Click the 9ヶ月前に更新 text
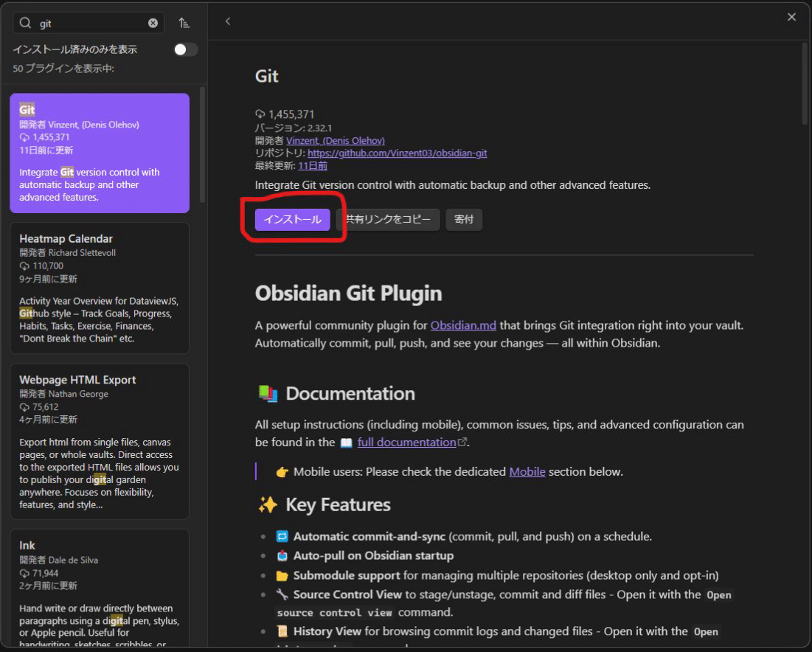Image resolution: width=812 pixels, height=652 pixels. click(x=48, y=279)
